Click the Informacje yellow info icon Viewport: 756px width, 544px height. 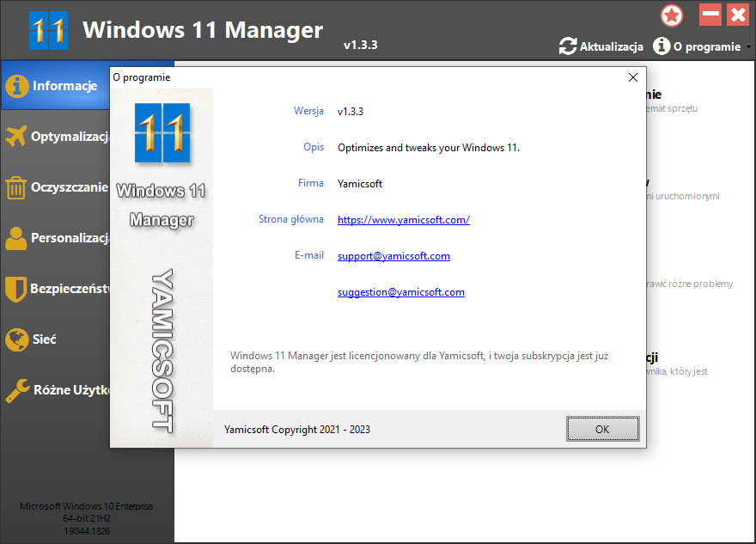[x=17, y=86]
